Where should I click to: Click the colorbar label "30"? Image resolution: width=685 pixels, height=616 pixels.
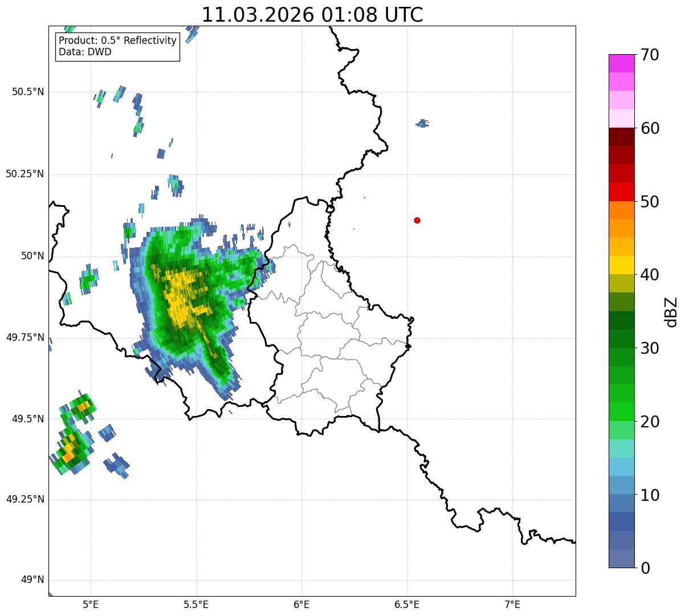pos(650,348)
